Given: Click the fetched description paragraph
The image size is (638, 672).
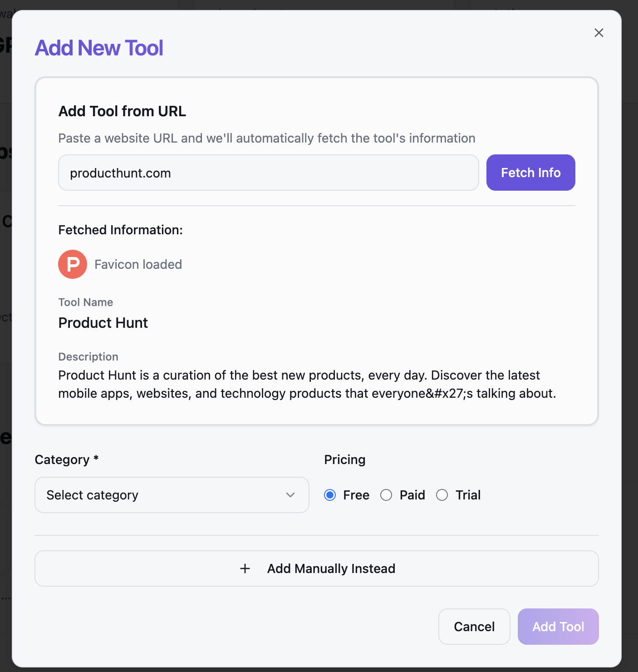Looking at the screenshot, I should 307,384.
